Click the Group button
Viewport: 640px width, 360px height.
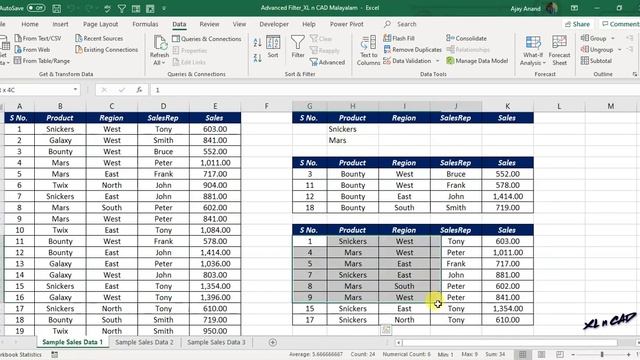coord(593,38)
